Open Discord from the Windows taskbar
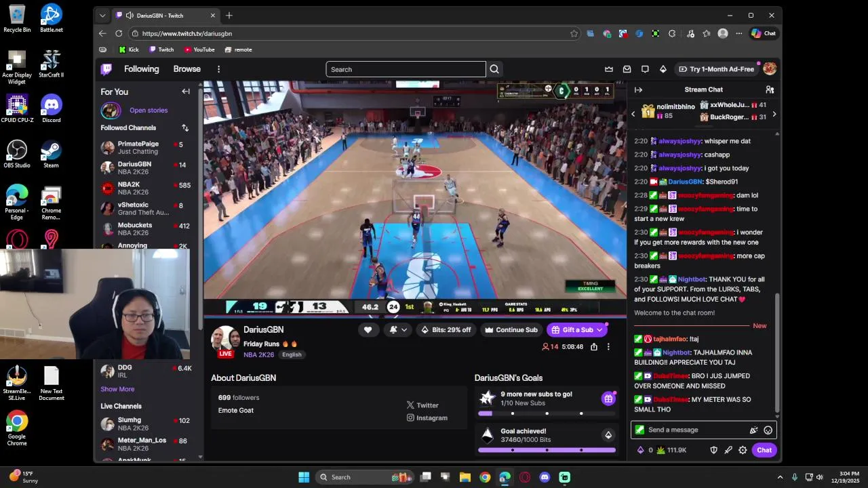Screen dimensions: 868x488 tap(545, 477)
